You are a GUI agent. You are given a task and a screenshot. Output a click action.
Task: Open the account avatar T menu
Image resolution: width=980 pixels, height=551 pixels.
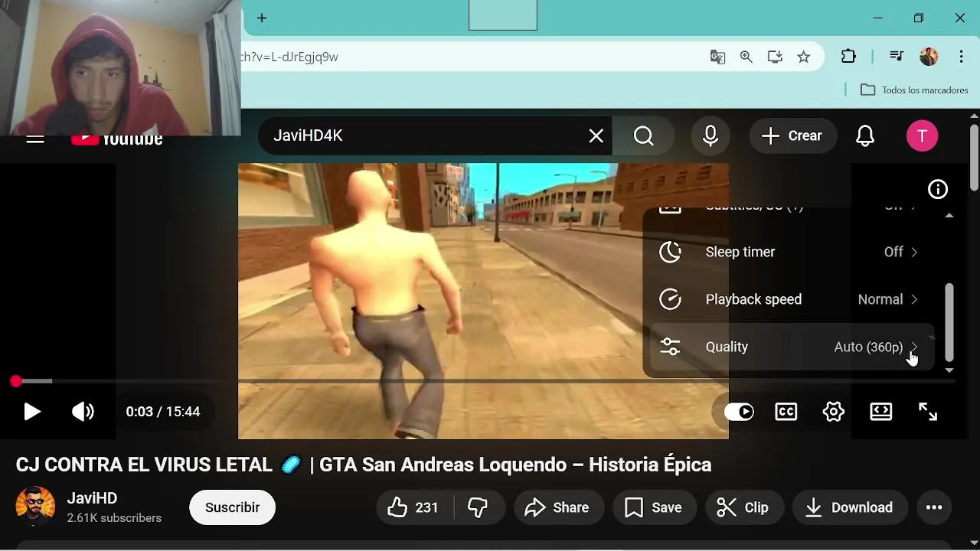tap(922, 136)
